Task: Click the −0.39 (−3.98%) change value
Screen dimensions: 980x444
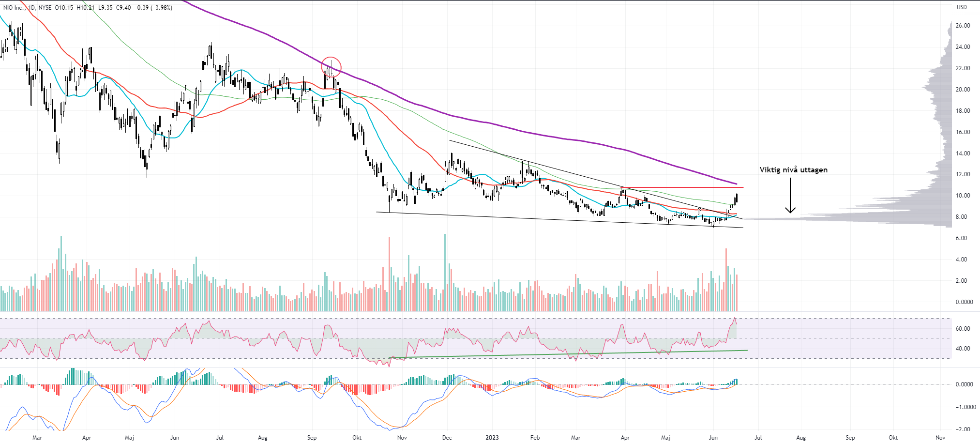Action: pos(153,8)
